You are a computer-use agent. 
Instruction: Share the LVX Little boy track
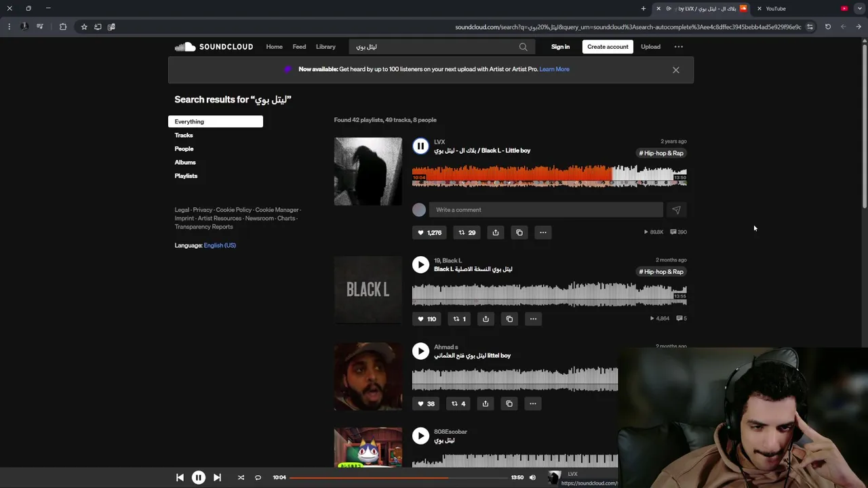tap(496, 232)
